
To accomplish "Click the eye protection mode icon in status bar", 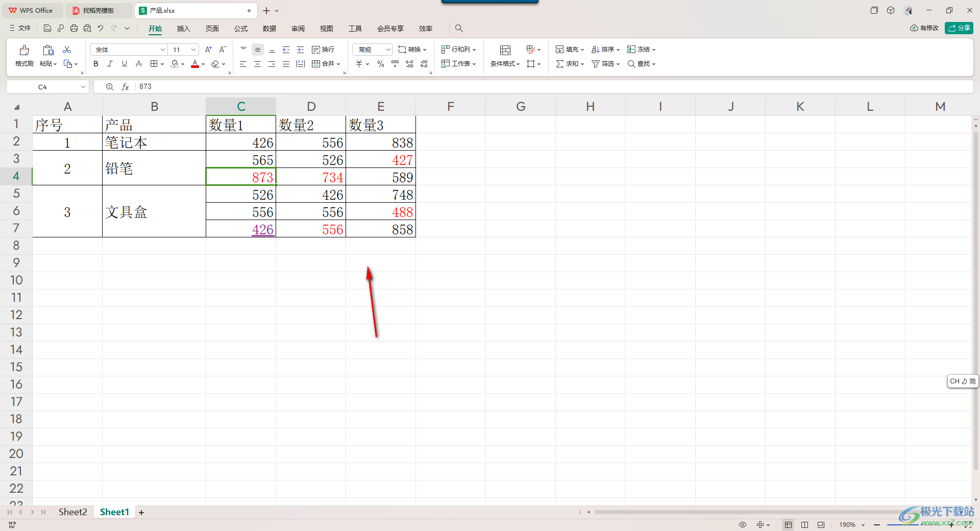I will [x=743, y=524].
